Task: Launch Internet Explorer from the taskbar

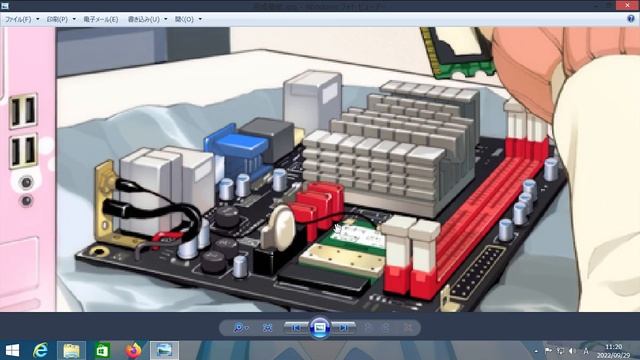Action: (x=41, y=350)
